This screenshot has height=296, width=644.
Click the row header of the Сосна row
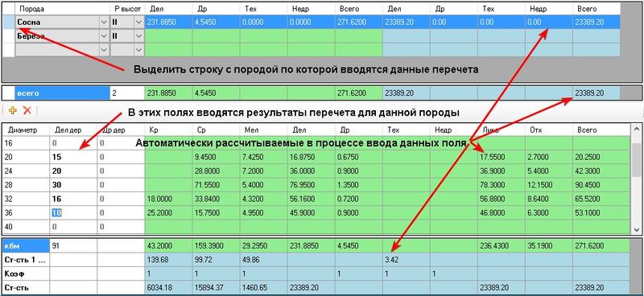coord(9,23)
